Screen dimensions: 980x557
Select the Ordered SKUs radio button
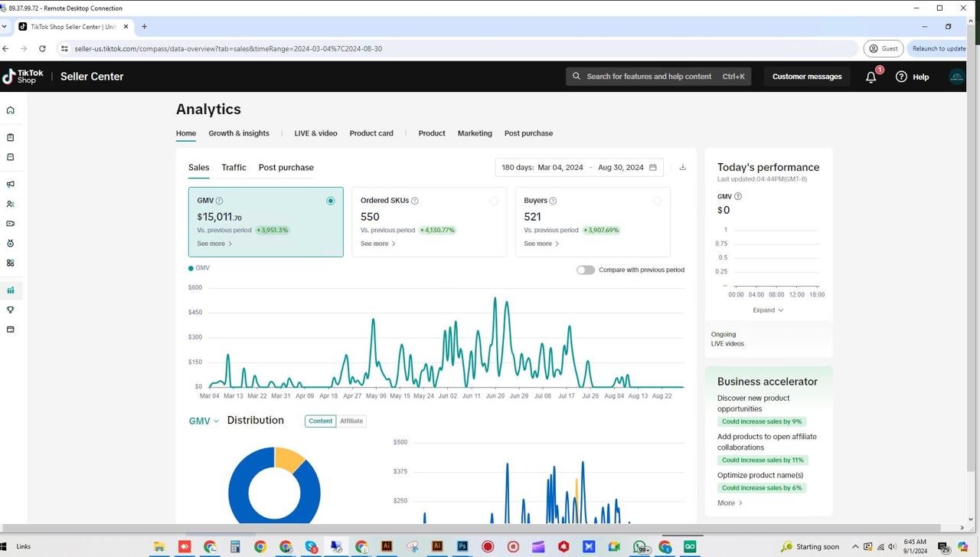(x=494, y=201)
